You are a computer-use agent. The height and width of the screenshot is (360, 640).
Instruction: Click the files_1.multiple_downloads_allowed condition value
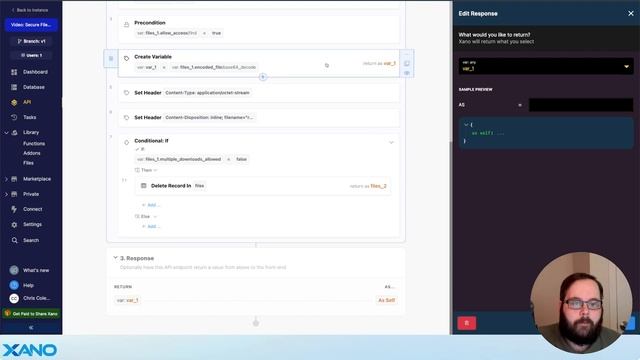point(179,159)
